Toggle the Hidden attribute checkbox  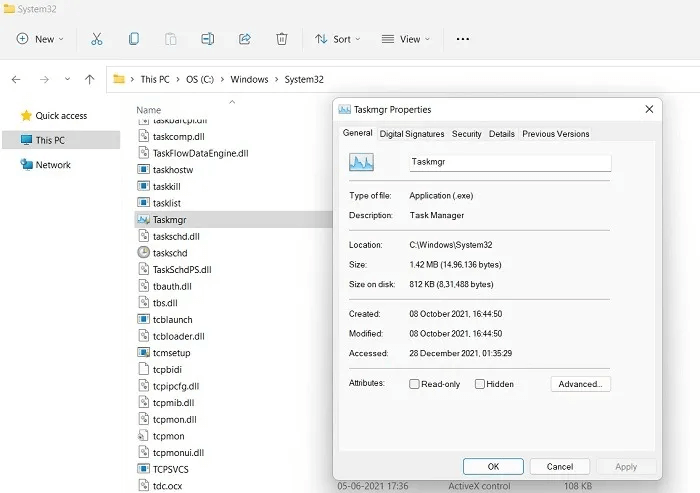480,384
